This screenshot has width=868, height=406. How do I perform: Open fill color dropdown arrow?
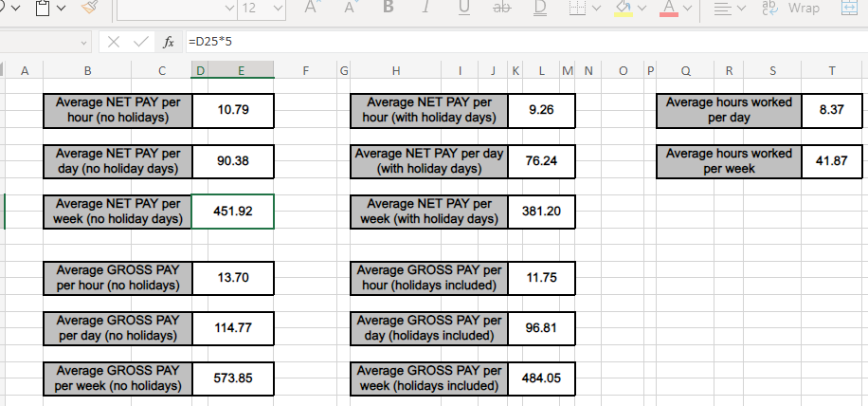pos(642,9)
